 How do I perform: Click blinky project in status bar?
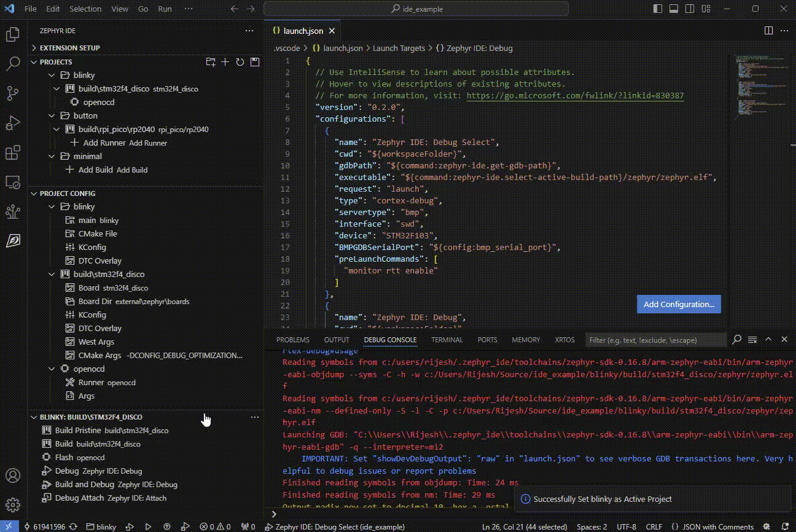[101, 526]
